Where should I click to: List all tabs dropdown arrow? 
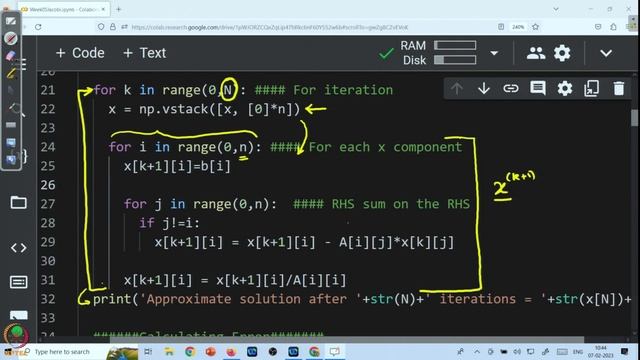[x=556, y=9]
